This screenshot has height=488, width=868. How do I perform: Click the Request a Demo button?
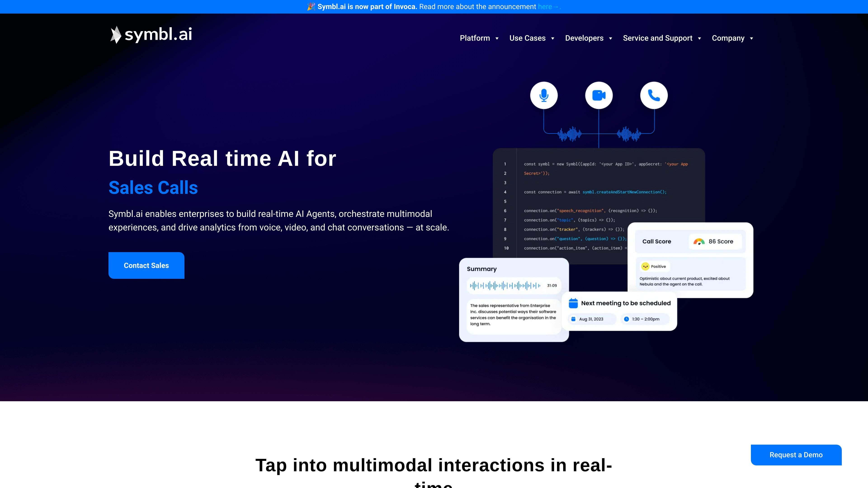(x=796, y=455)
